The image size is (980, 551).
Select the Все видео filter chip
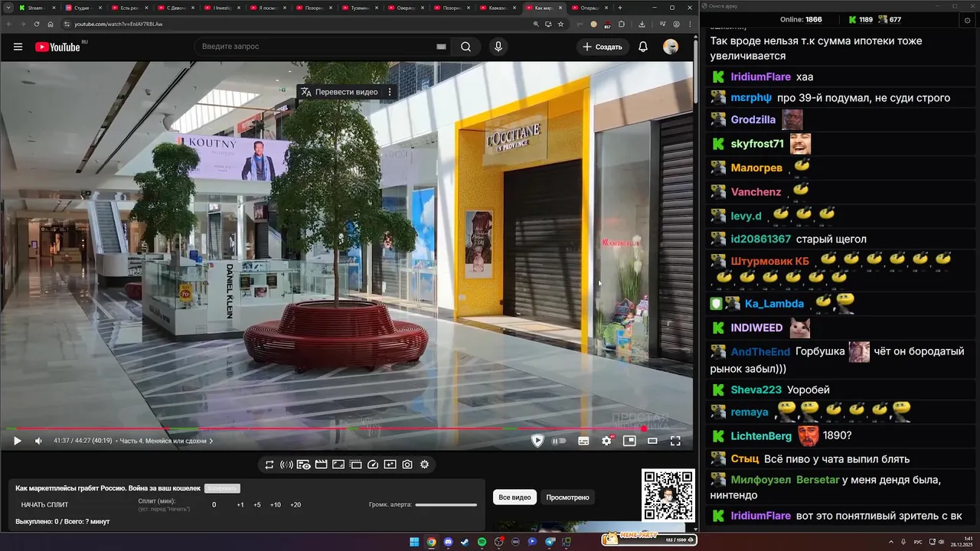[x=514, y=497]
